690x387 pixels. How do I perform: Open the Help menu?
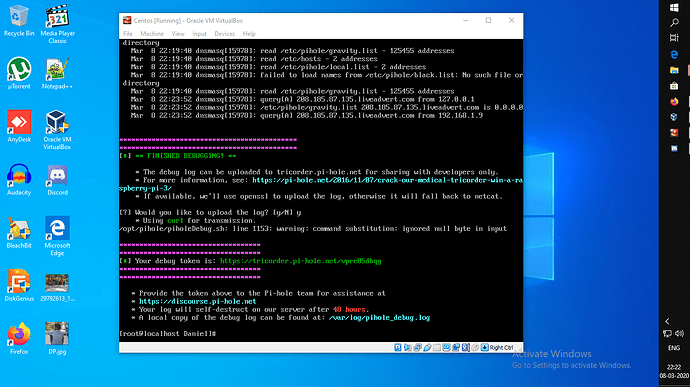click(x=249, y=34)
